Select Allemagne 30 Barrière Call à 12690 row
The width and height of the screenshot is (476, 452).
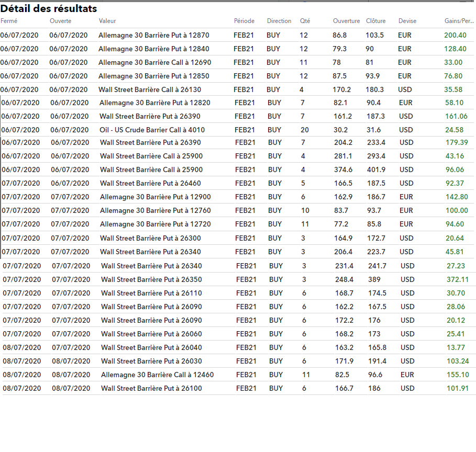(x=237, y=62)
